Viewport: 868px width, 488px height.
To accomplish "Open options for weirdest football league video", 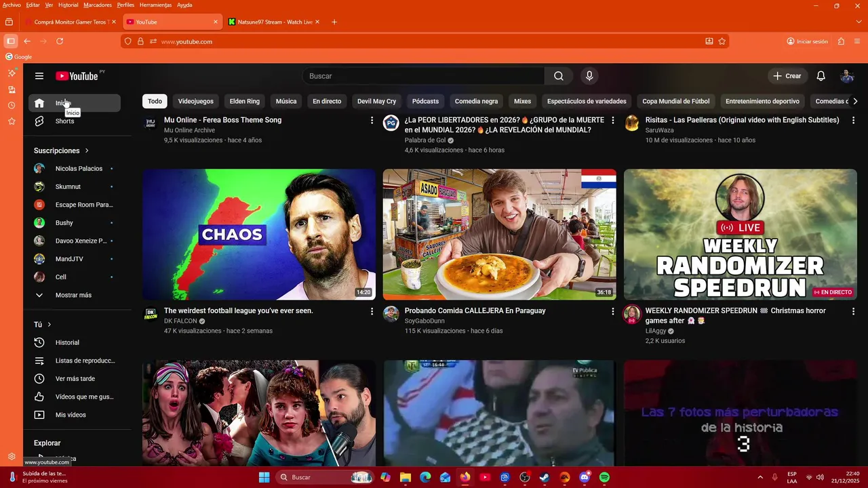I will [x=372, y=311].
